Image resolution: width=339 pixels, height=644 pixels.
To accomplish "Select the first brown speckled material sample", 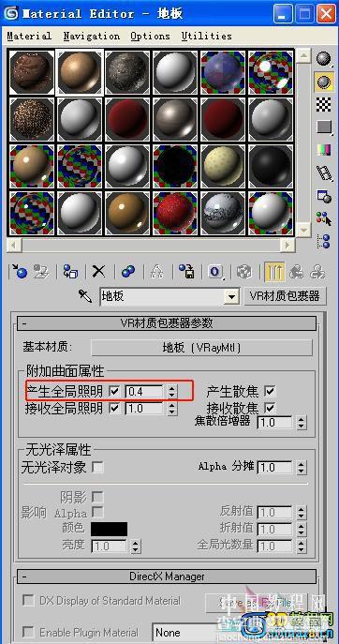I will click(32, 72).
